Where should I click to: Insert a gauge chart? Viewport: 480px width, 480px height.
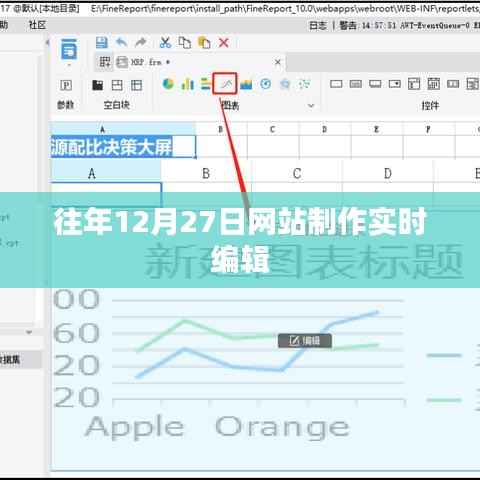(265, 84)
